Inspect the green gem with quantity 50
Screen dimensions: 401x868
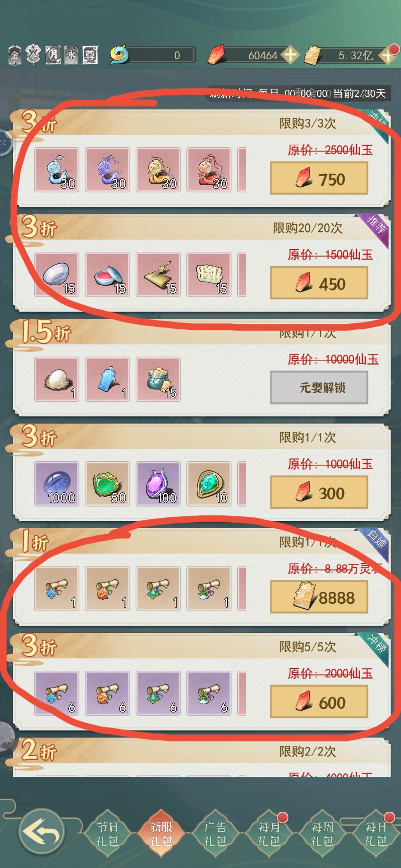click(x=107, y=484)
